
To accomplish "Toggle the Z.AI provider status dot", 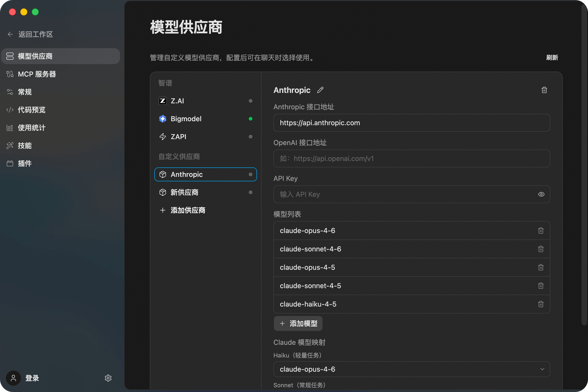I will [x=250, y=101].
